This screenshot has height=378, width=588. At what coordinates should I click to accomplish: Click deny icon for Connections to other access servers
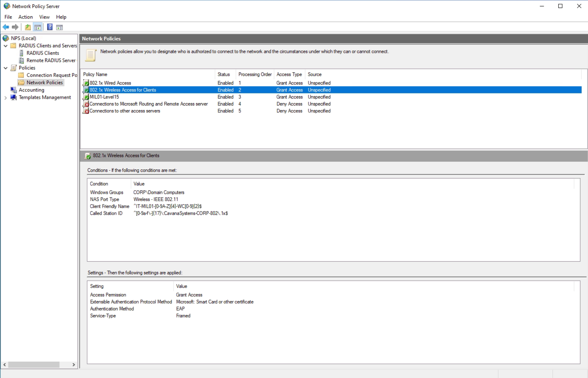click(x=86, y=111)
